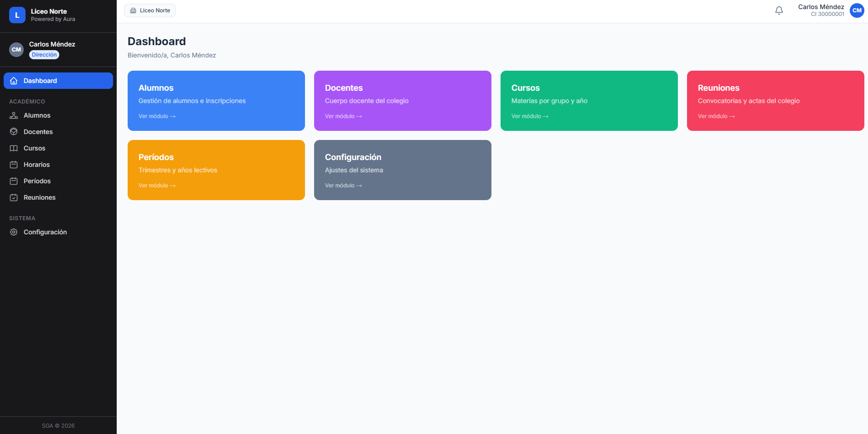
Task: Click Gestión de alumnos e inscripciones text
Action: (x=192, y=101)
